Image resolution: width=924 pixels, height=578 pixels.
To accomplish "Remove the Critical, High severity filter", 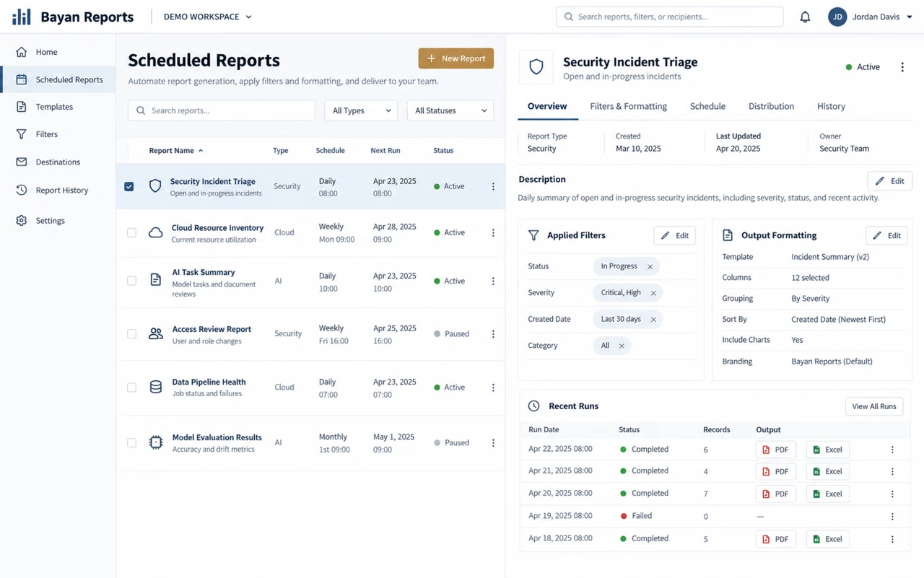I will 653,293.
